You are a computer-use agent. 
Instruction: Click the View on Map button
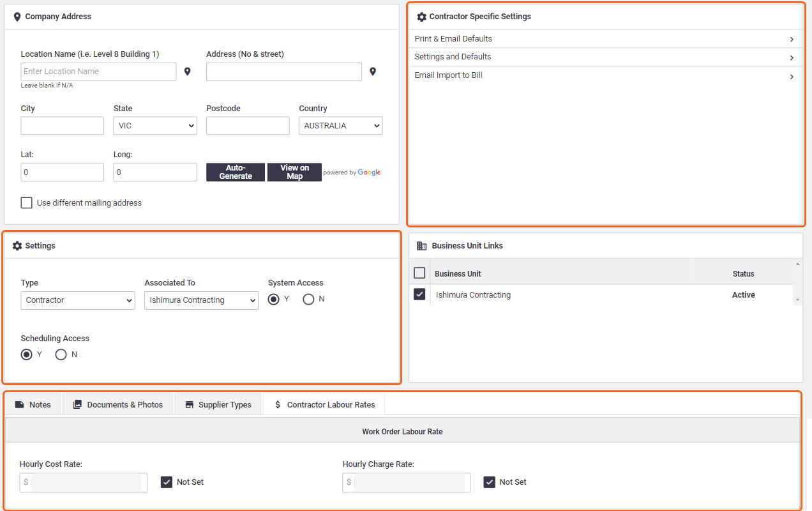(294, 172)
